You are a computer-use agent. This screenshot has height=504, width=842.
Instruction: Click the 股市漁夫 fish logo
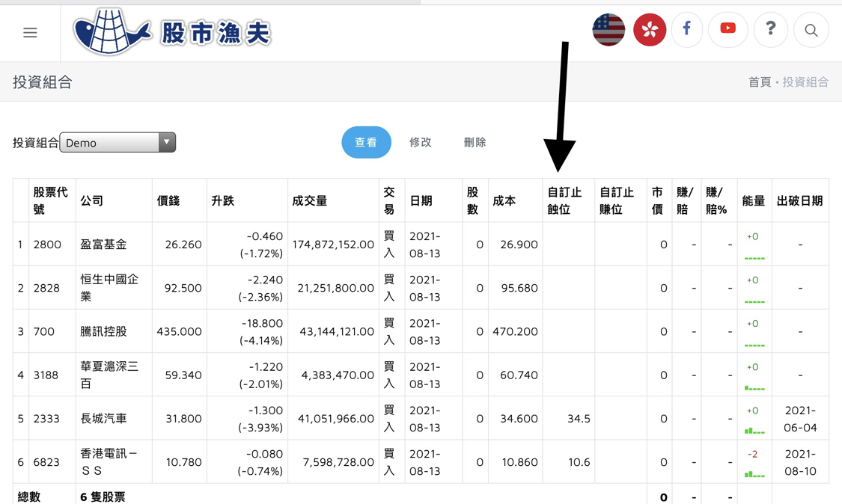(172, 32)
